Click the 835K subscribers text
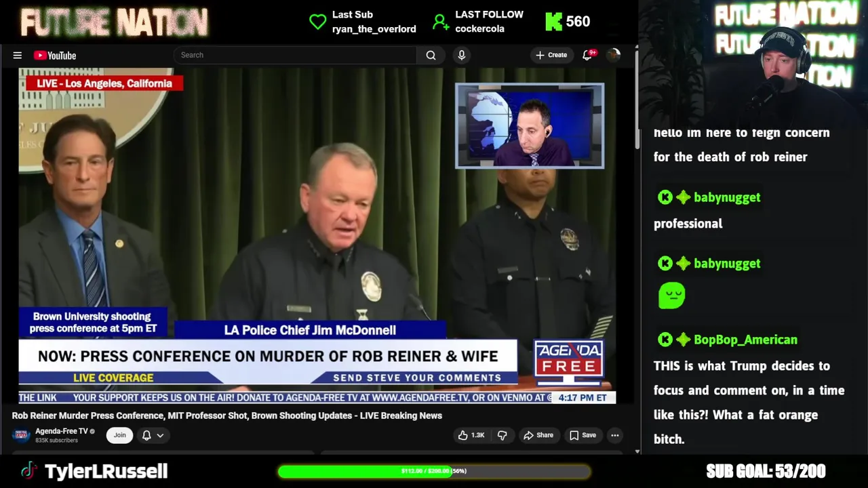 [x=56, y=441]
